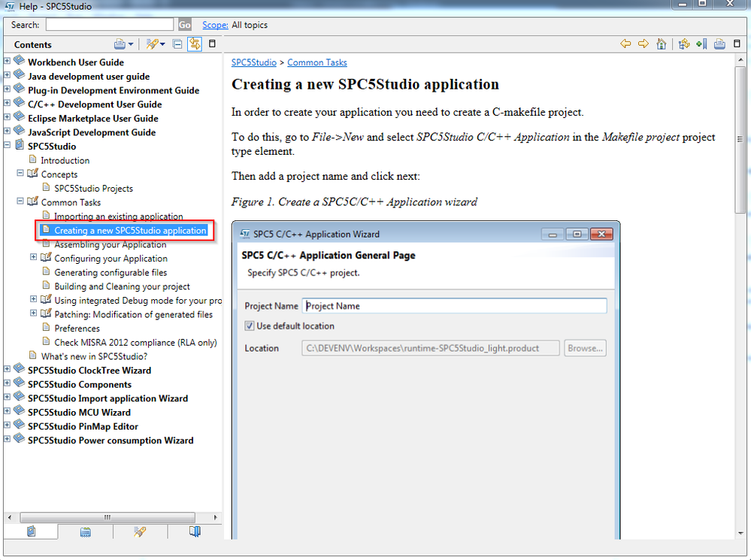The image size is (751, 560).
Task: Open the Common Tasks breadcrumb link
Action: coord(317,62)
